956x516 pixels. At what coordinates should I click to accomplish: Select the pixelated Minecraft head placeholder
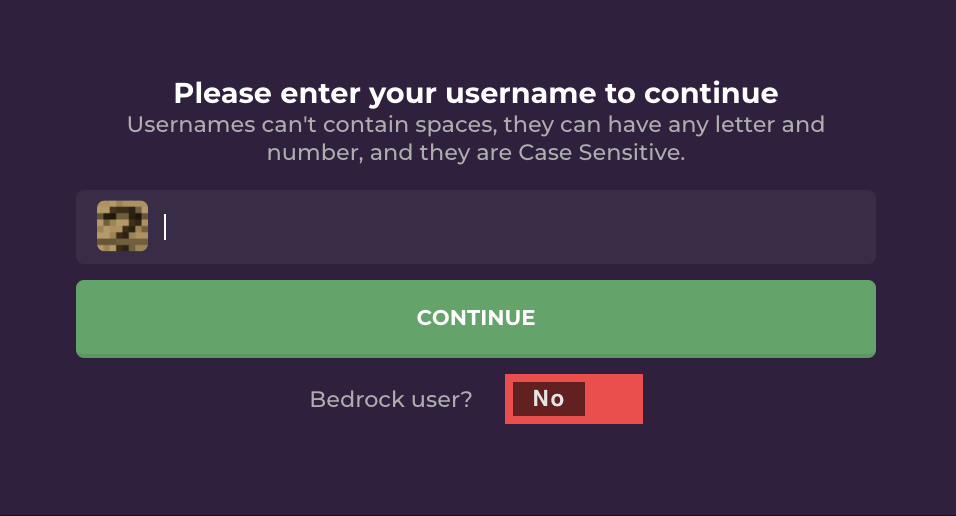[x=123, y=226]
